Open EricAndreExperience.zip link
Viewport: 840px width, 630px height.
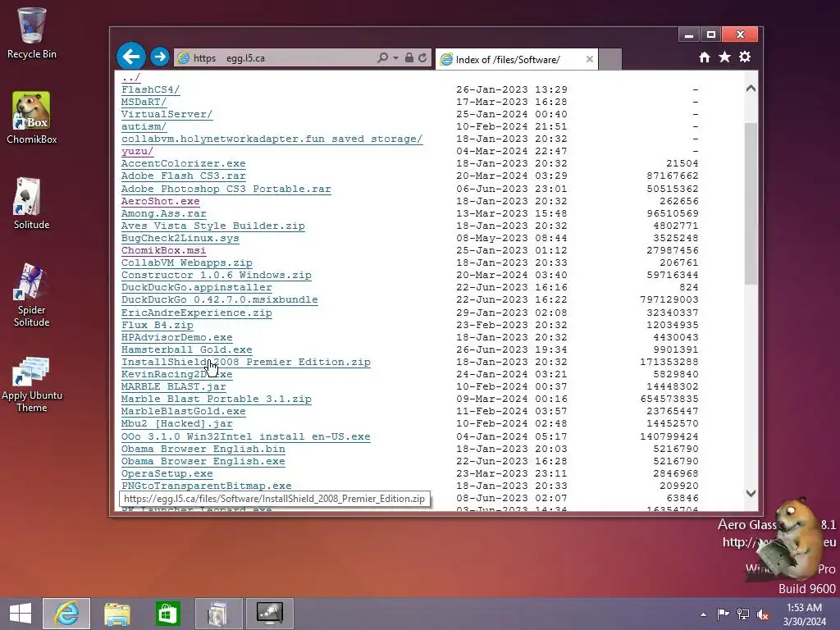tap(197, 313)
